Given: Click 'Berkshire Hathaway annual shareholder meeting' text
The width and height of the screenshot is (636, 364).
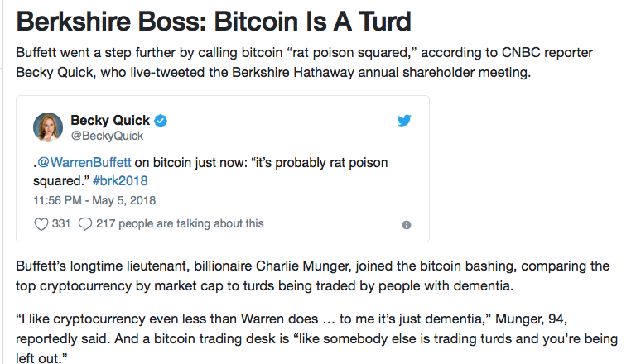Looking at the screenshot, I should coord(381,73).
